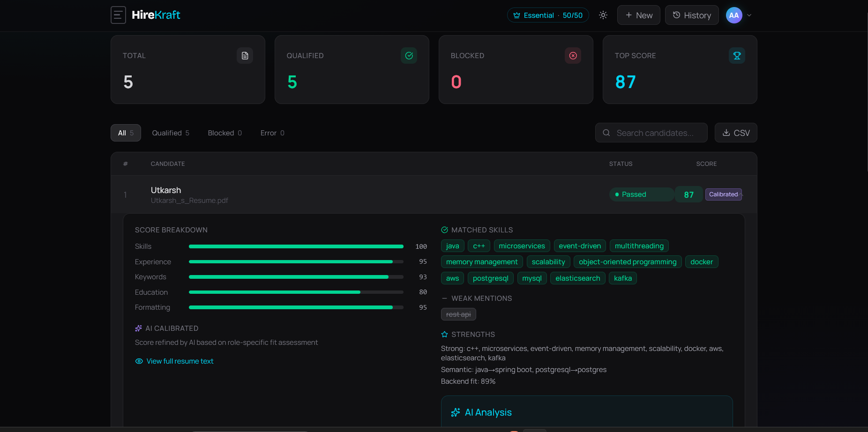Click the trophy icon on Top Score card
Screen dimensions: 868x432
click(737, 56)
